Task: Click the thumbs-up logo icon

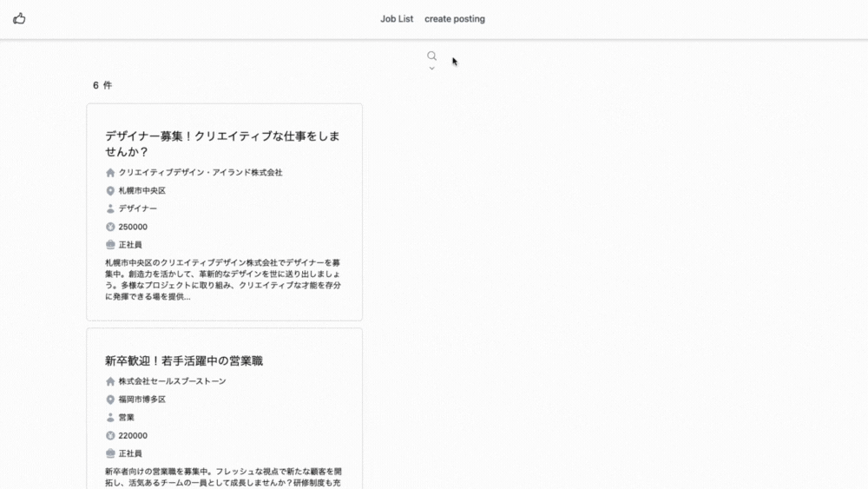Action: pyautogui.click(x=19, y=19)
